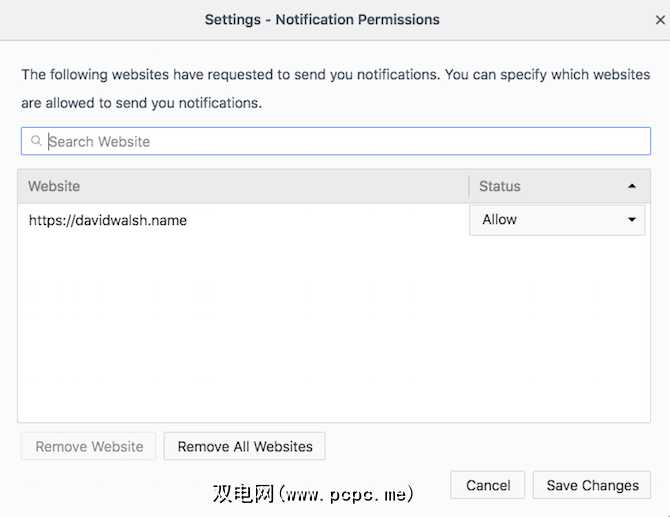The image size is (670, 517).
Task: Click the blank space right of Remove All Websites
Action: click(480, 446)
